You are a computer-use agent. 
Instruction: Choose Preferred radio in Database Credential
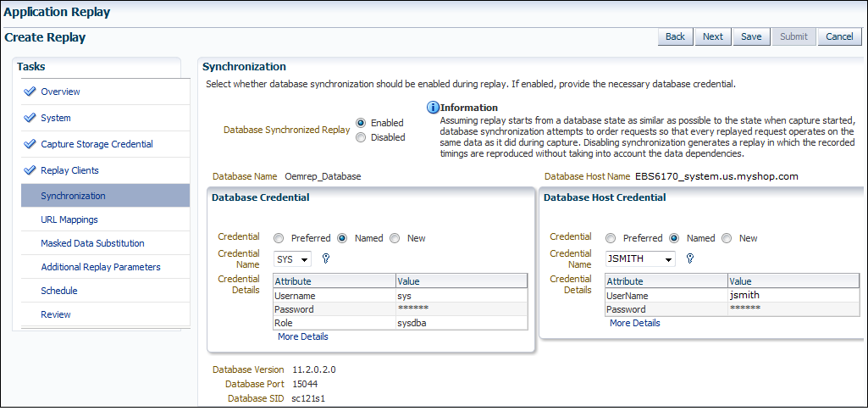point(279,238)
